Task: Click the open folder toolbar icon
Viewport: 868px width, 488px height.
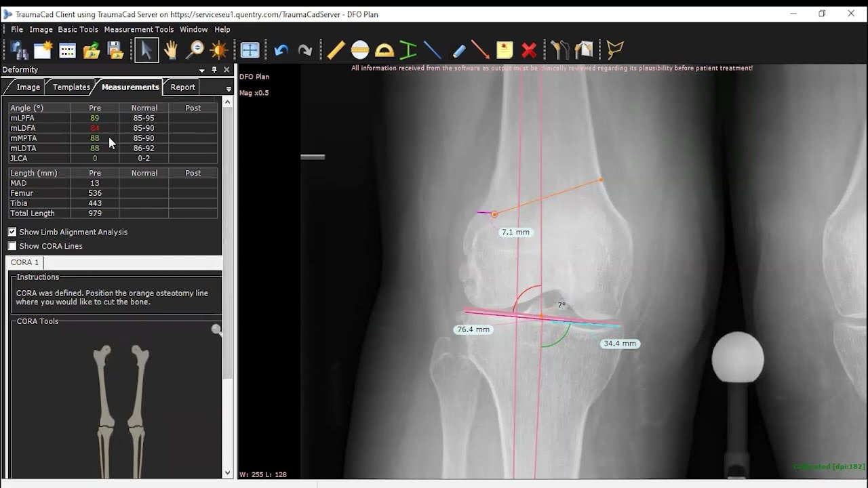Action: (92, 50)
